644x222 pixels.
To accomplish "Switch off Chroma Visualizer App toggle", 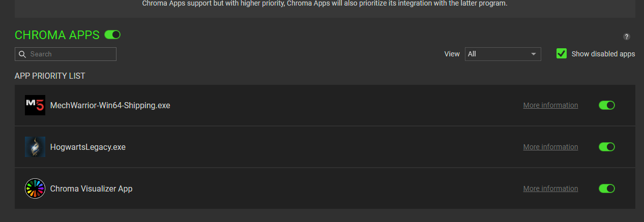I will pyautogui.click(x=607, y=188).
